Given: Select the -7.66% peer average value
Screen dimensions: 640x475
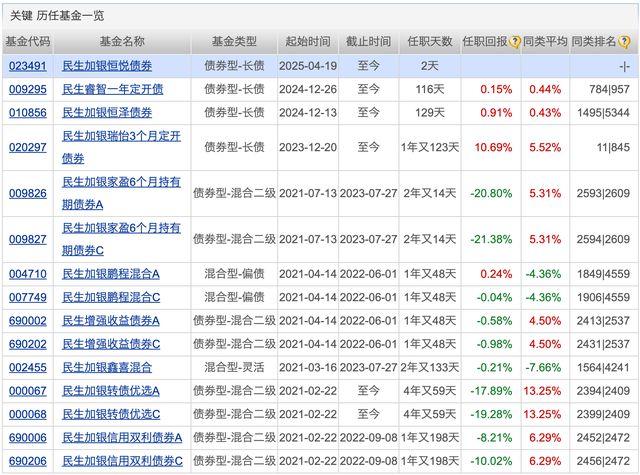Looking at the screenshot, I should [x=543, y=368].
